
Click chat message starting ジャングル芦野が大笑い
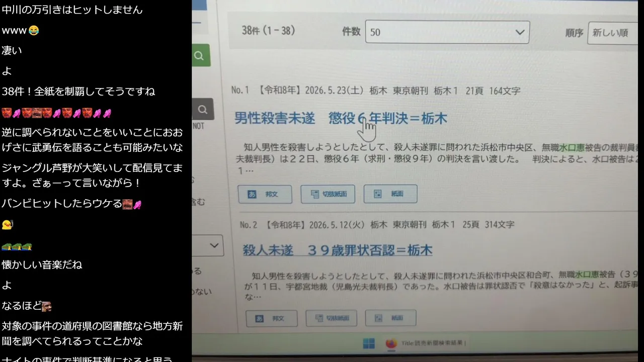click(x=92, y=175)
